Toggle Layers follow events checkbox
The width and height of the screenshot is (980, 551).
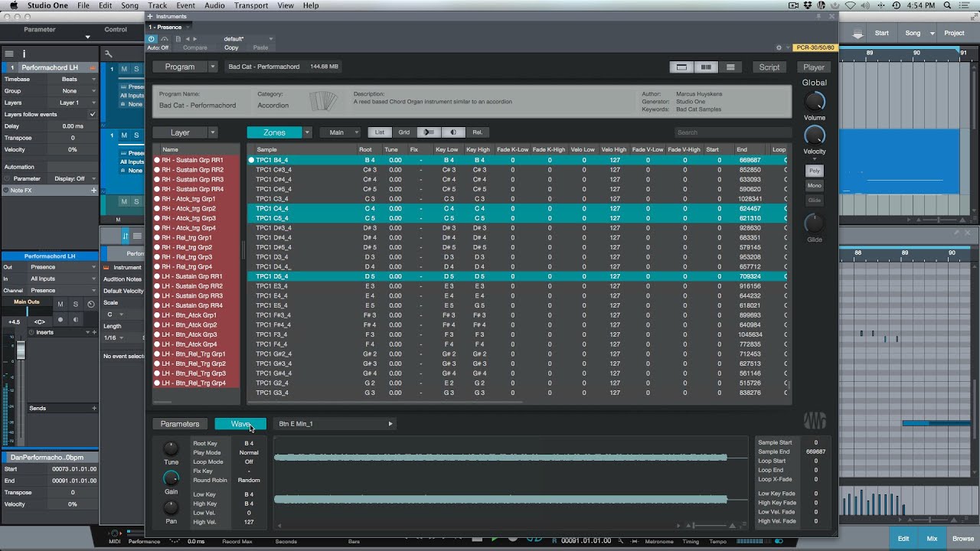93,114
